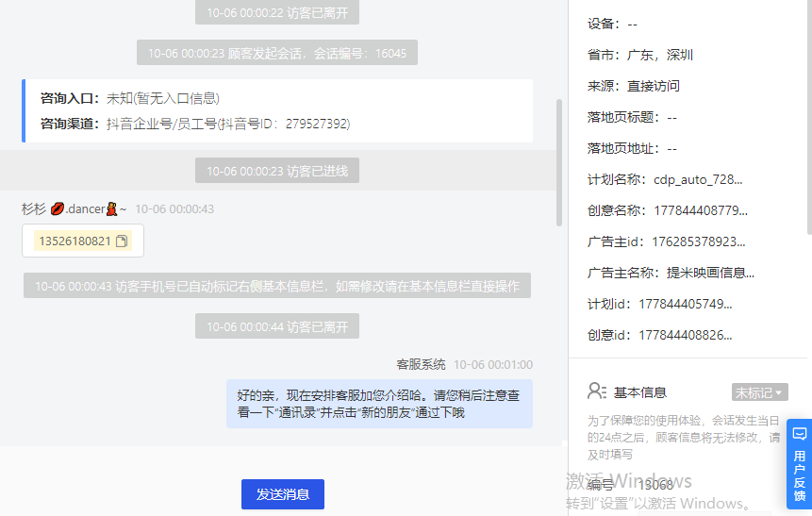Copy the phone number 13526180821 icon
812x516 pixels.
[x=122, y=241]
